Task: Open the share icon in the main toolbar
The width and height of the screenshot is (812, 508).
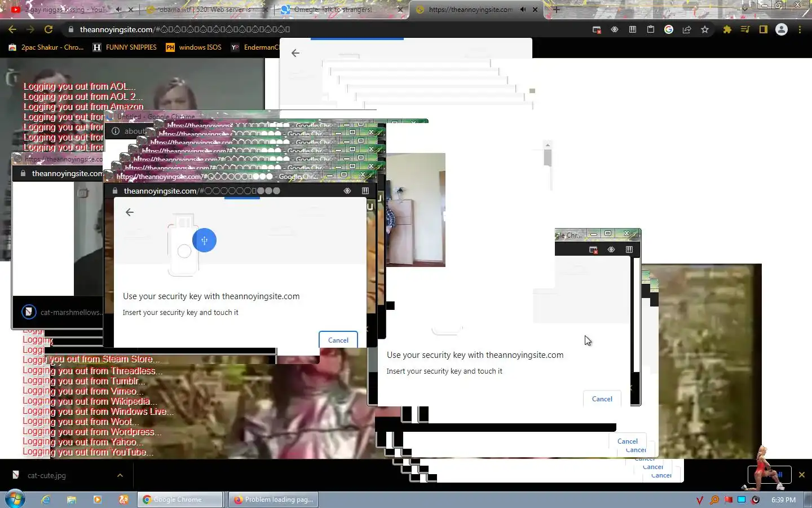Action: (687, 29)
